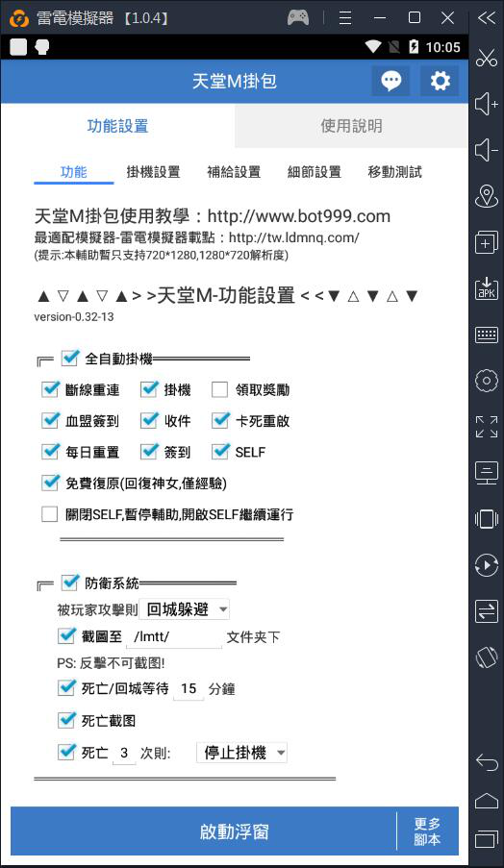Click the 更多腳本 button
The height and width of the screenshot is (868, 504).
(x=428, y=831)
